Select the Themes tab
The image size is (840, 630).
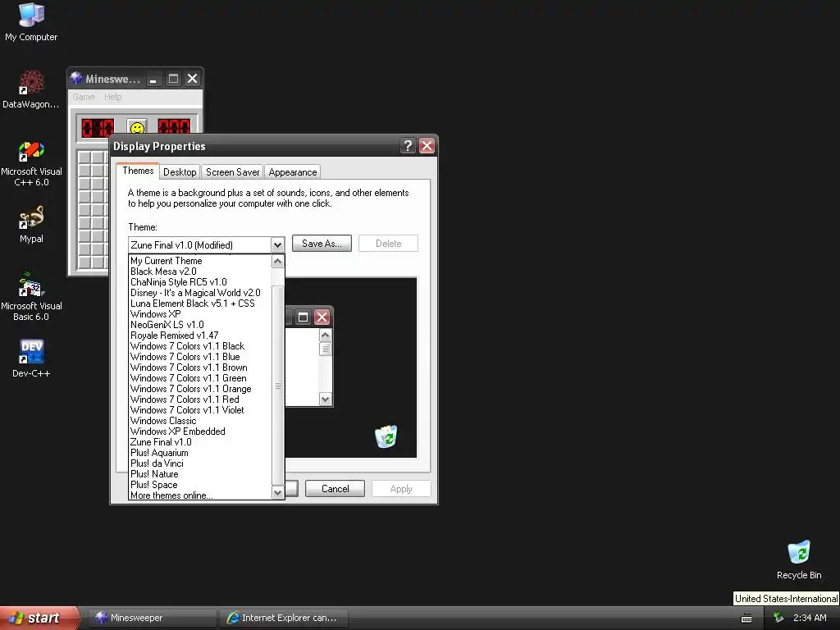[x=138, y=171]
